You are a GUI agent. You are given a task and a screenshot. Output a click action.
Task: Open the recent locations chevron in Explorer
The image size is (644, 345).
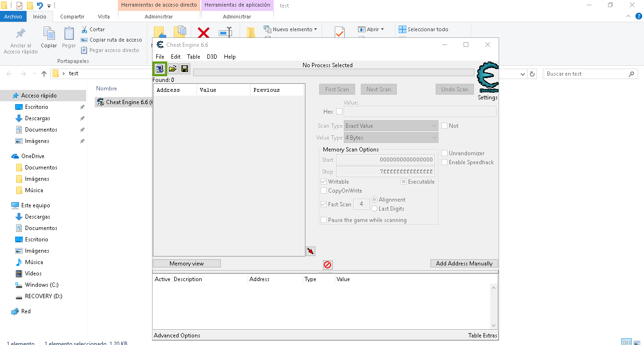34,74
